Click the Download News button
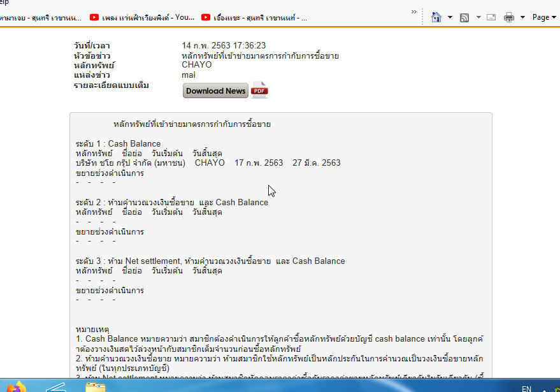This screenshot has height=392, width=560. [x=215, y=91]
